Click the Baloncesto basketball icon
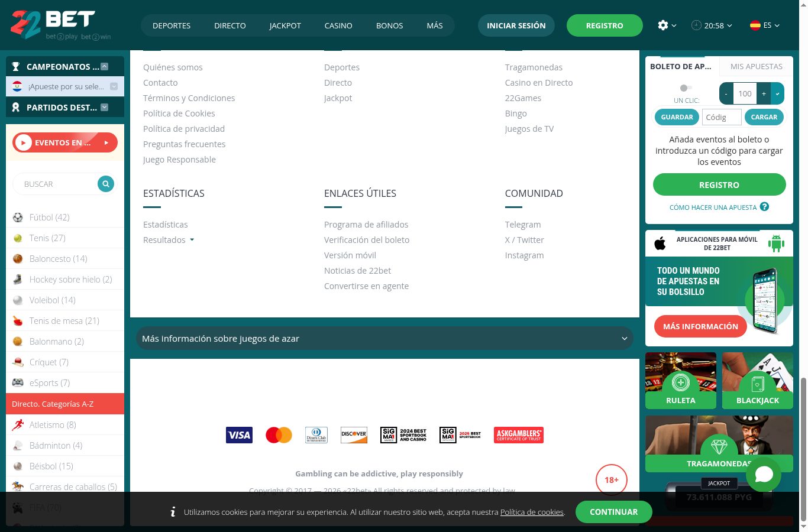The width and height of the screenshot is (808, 532). (x=18, y=259)
